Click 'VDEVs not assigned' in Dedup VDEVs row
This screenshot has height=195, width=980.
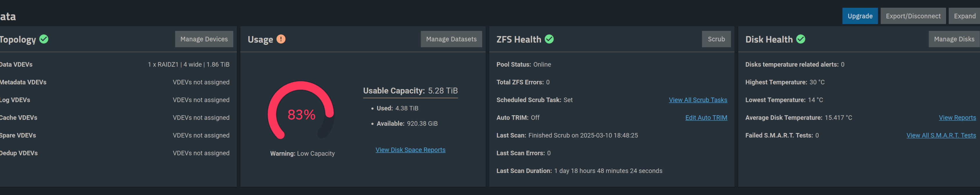[x=201, y=153]
